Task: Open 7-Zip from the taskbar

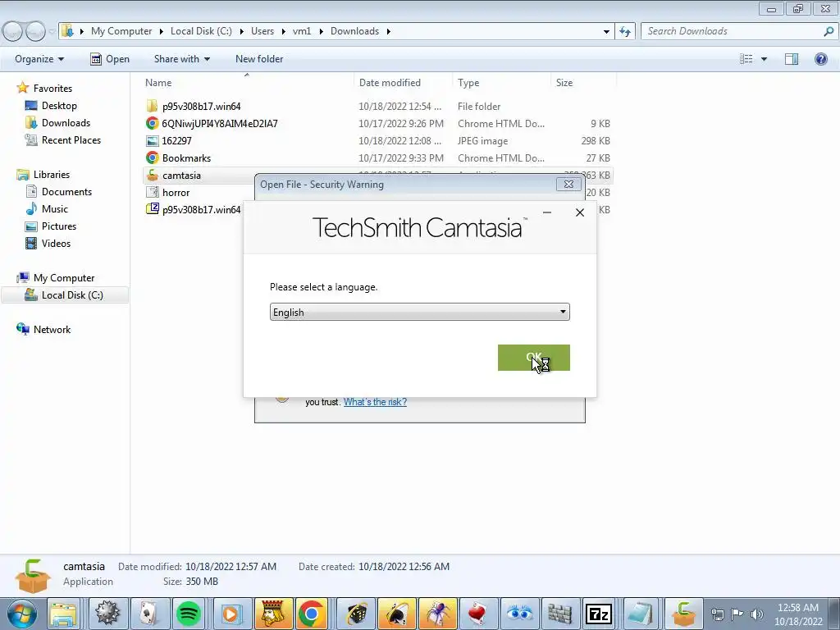Action: (598, 614)
